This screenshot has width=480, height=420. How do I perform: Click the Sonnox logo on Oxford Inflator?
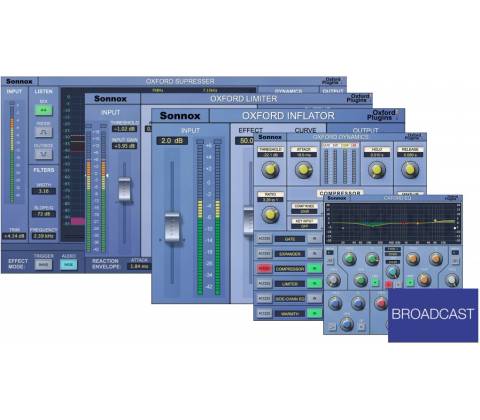click(180, 116)
